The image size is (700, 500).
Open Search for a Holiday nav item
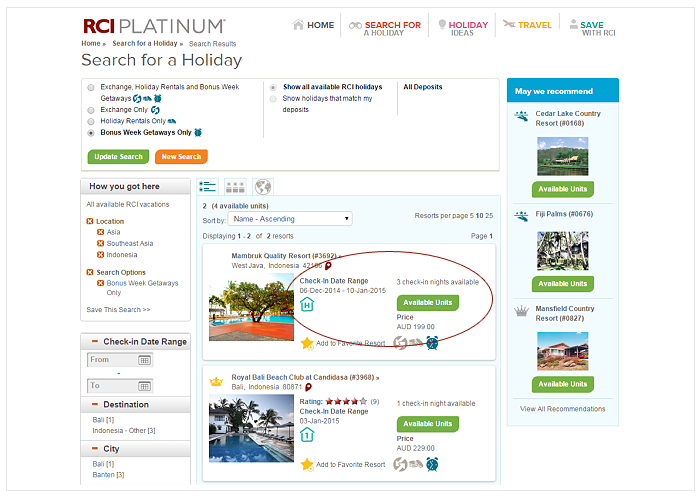(385, 29)
